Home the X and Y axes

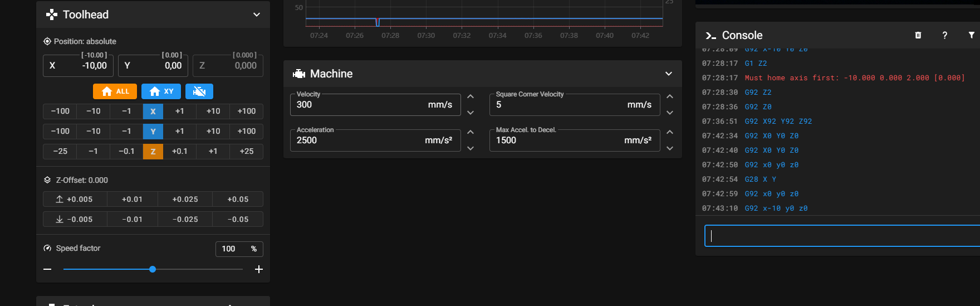[x=161, y=91]
